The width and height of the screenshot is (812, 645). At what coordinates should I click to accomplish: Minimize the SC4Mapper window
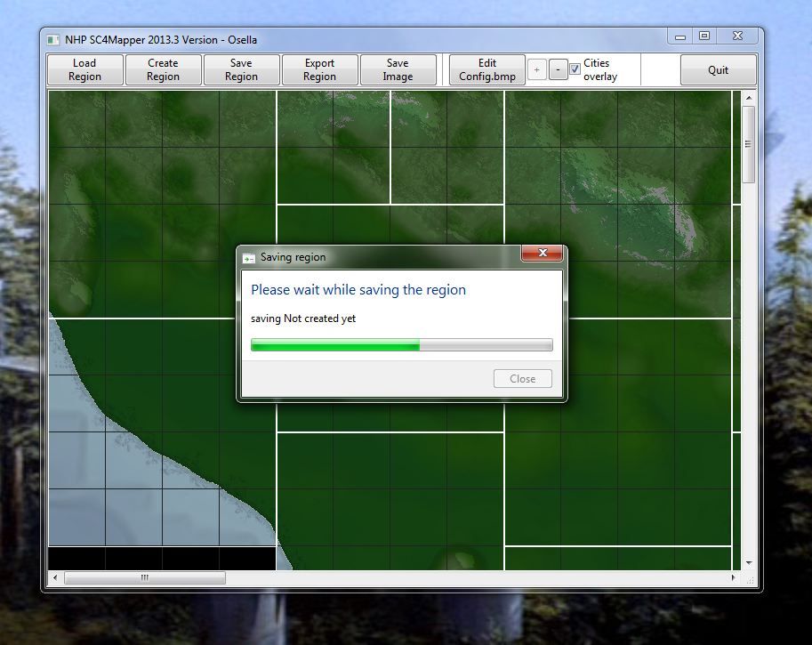coord(680,36)
